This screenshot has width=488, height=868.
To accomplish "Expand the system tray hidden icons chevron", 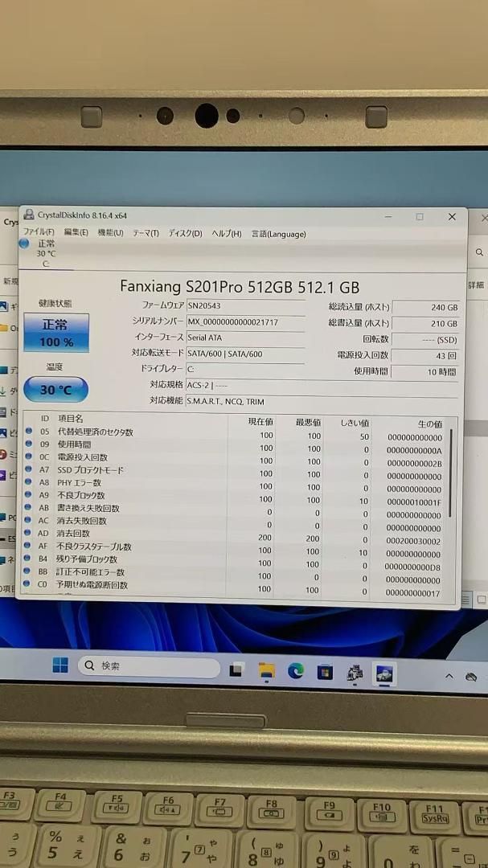I will pos(449,677).
